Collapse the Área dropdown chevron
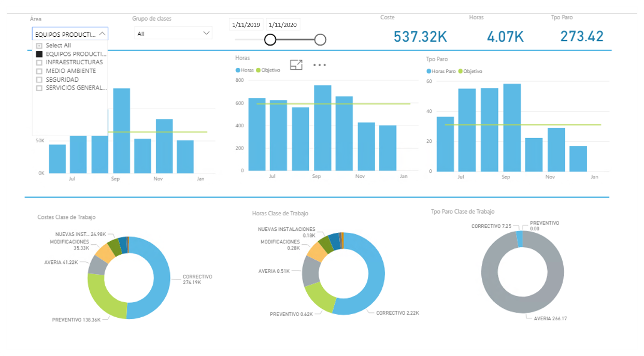This screenshot has height=356, width=644. (102, 34)
